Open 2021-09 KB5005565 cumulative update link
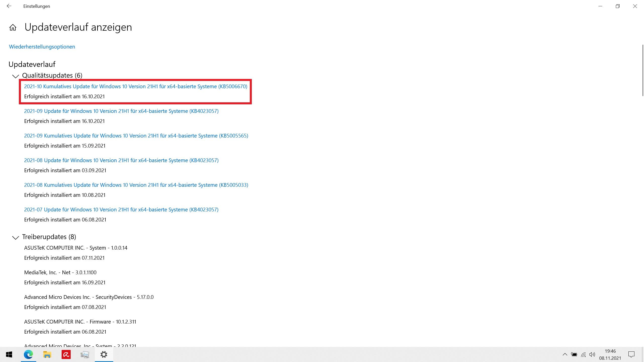644x362 pixels. [136, 136]
